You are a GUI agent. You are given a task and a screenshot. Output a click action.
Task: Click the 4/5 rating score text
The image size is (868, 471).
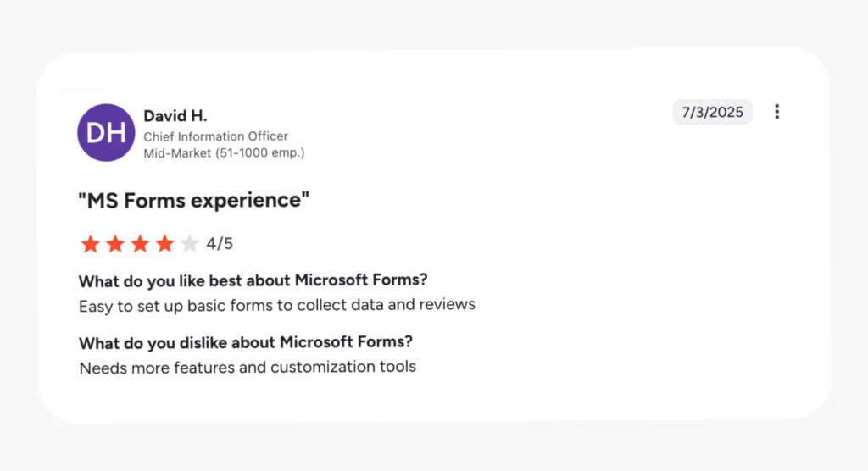tap(220, 245)
